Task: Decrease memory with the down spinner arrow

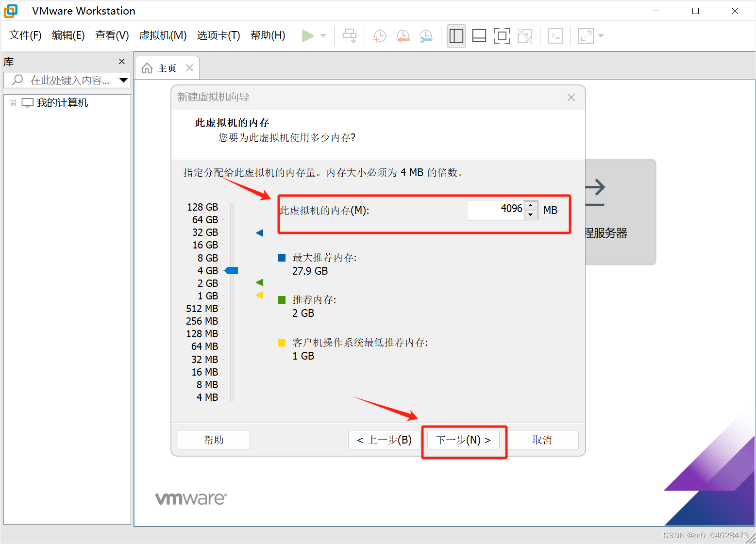Action: (531, 214)
